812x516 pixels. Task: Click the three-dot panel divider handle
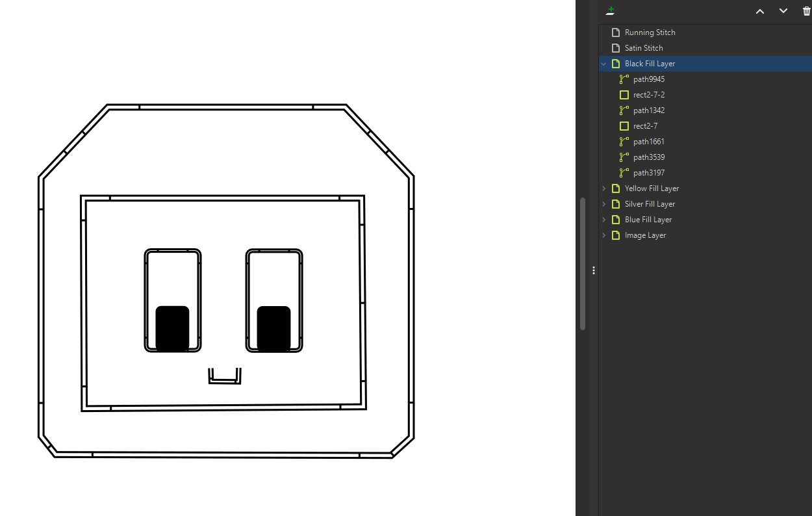594,270
